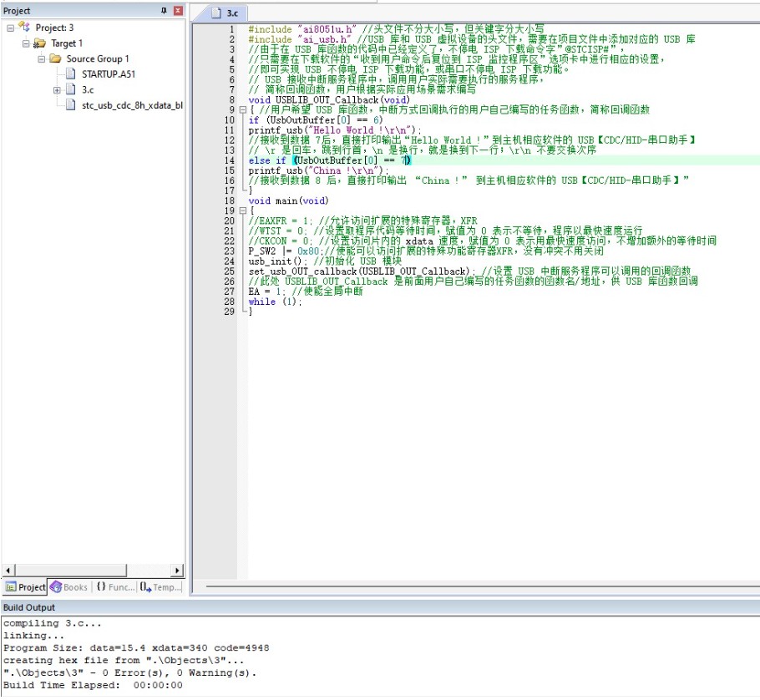Click 'Program Size' line in build output
Image resolution: width=760 pixels, height=700 pixels.
tap(136, 648)
